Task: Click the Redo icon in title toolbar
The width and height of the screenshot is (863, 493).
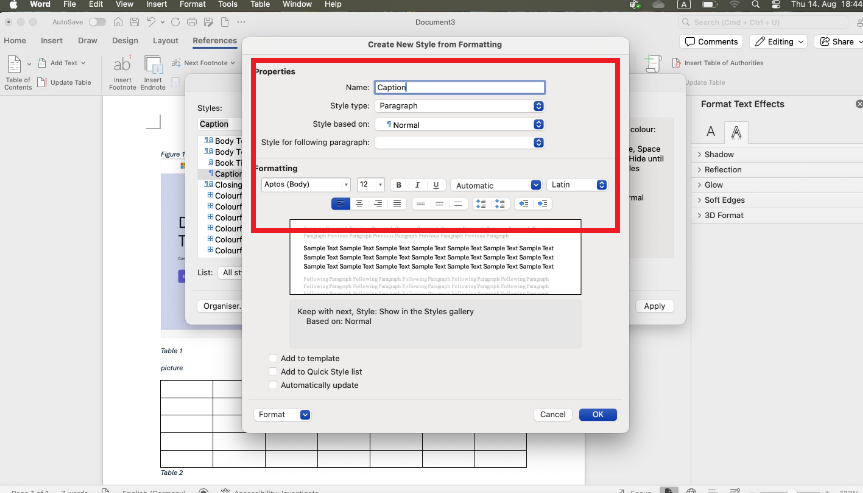Action: tap(176, 22)
